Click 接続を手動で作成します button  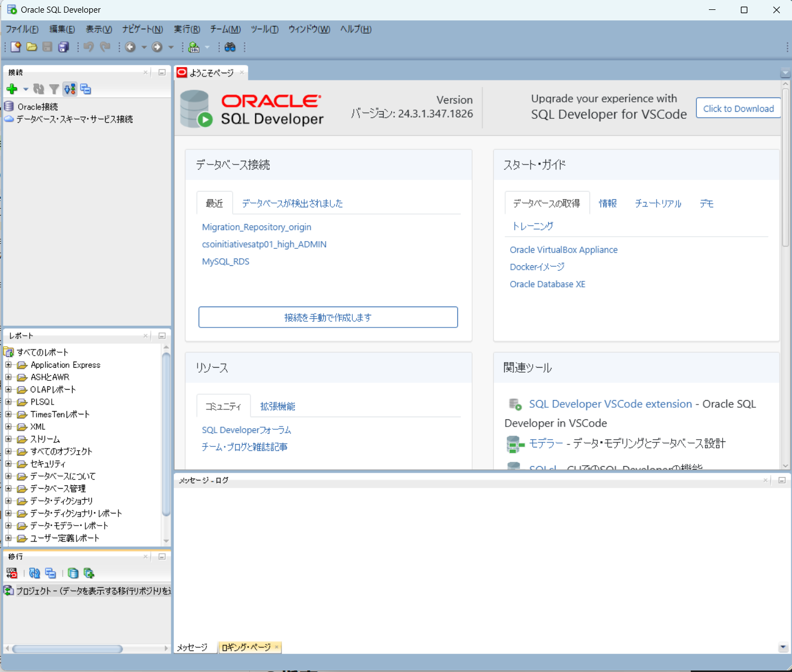[328, 317]
